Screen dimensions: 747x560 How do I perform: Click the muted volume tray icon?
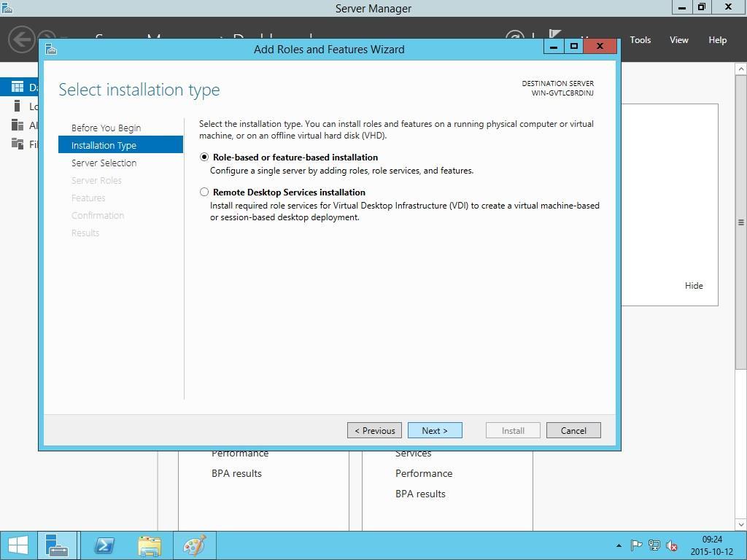[x=672, y=545]
